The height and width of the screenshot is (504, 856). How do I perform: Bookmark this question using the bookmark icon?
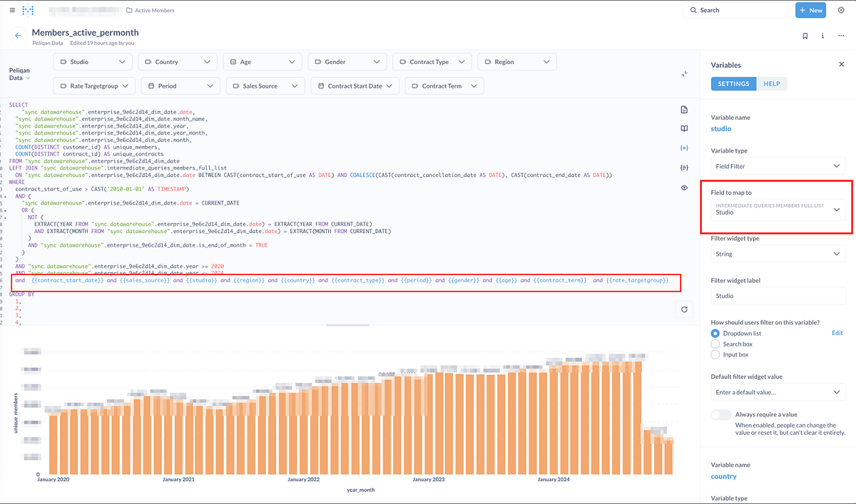click(805, 35)
